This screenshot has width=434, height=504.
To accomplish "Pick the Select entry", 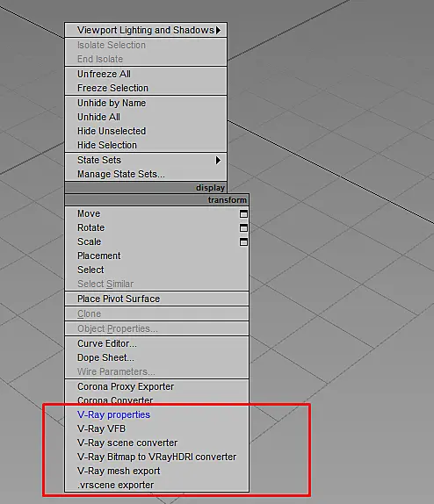I will [156, 270].
